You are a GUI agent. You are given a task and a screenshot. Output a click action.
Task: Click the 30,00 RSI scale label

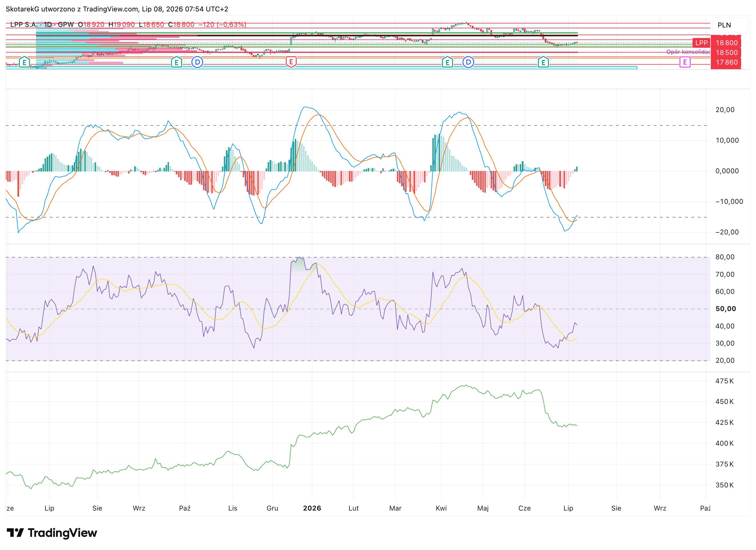tap(725, 343)
